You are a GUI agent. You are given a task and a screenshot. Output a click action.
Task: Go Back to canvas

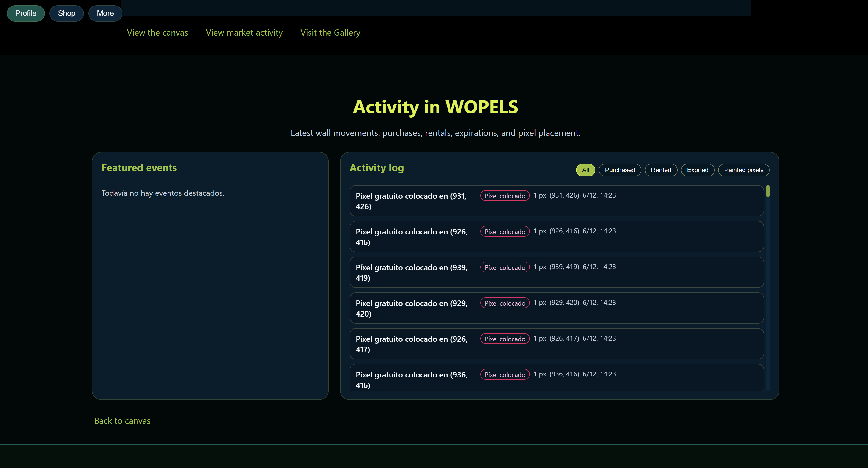point(122,421)
